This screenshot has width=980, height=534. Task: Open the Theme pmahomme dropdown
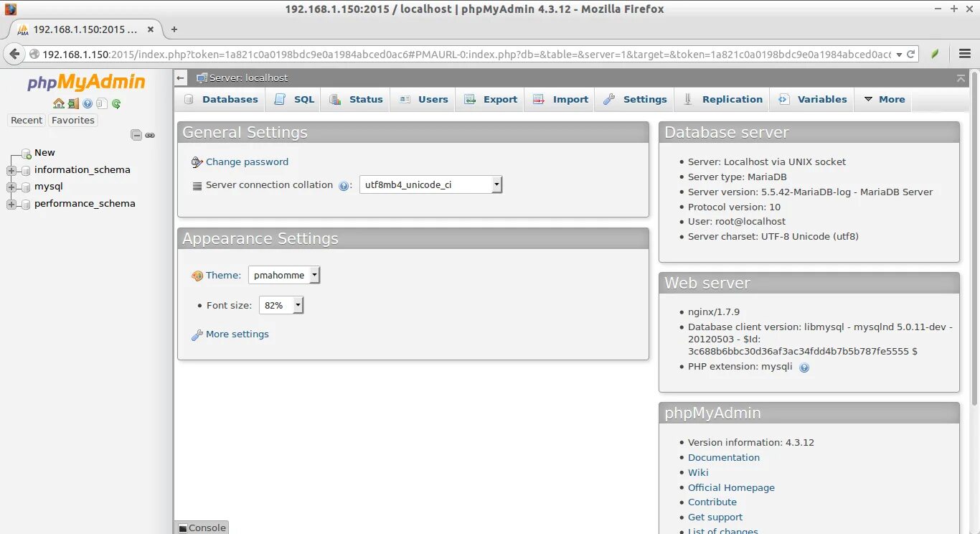284,275
